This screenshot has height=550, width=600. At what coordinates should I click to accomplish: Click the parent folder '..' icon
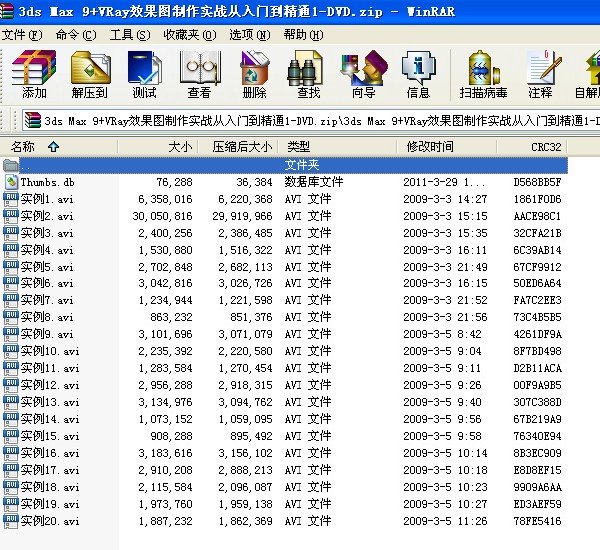point(11,165)
